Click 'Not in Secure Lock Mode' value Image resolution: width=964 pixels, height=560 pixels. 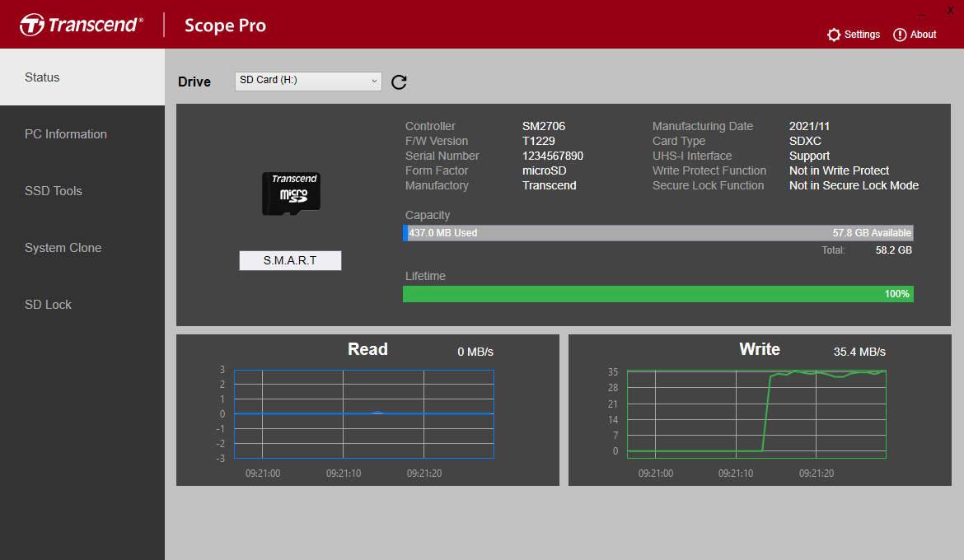[854, 185]
